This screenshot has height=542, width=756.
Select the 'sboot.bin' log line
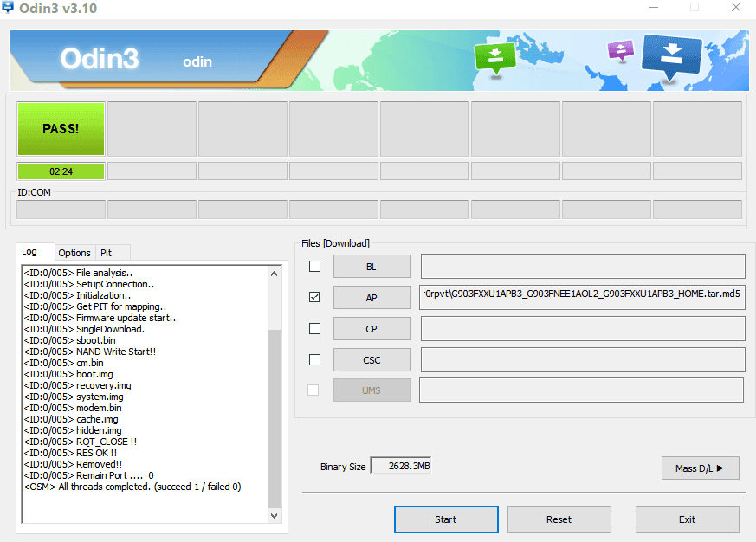pyautogui.click(x=70, y=340)
